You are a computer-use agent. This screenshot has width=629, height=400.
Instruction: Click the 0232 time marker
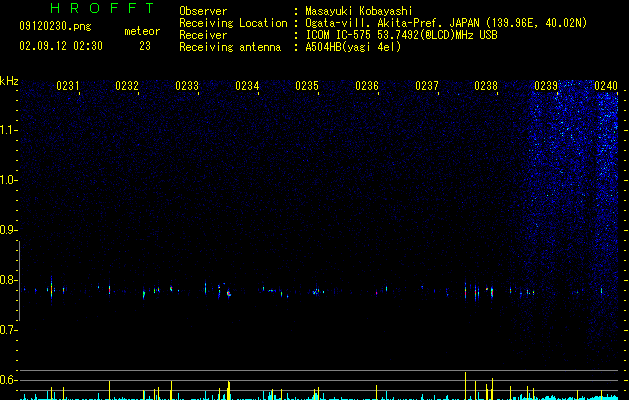tap(127, 86)
